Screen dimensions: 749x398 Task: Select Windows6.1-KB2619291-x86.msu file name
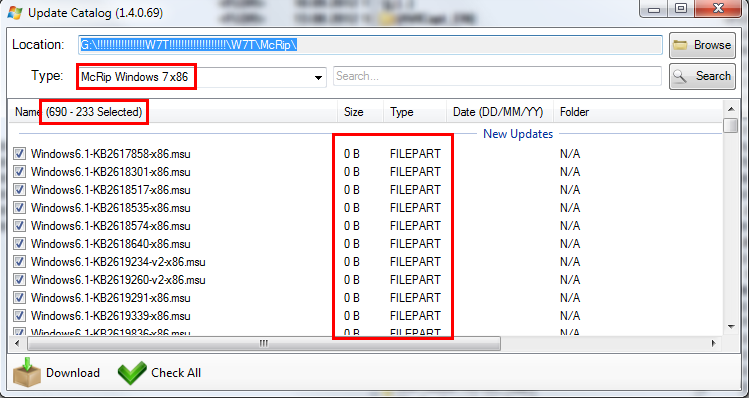click(x=110, y=298)
